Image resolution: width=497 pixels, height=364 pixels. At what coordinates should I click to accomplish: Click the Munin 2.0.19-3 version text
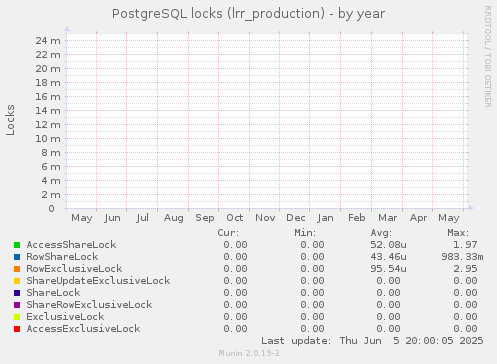pyautogui.click(x=249, y=353)
